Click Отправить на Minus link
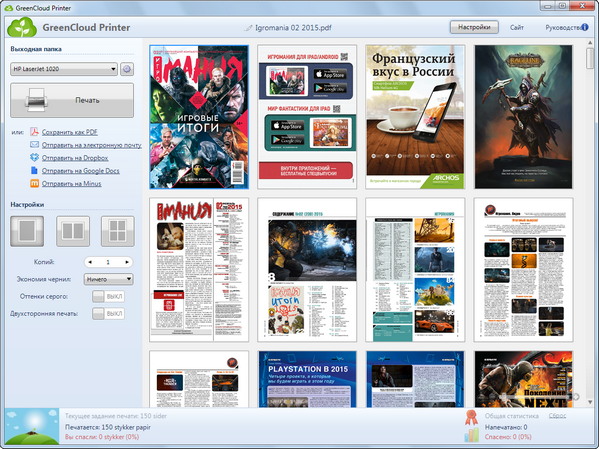This screenshot has width=599, height=449. tap(71, 184)
